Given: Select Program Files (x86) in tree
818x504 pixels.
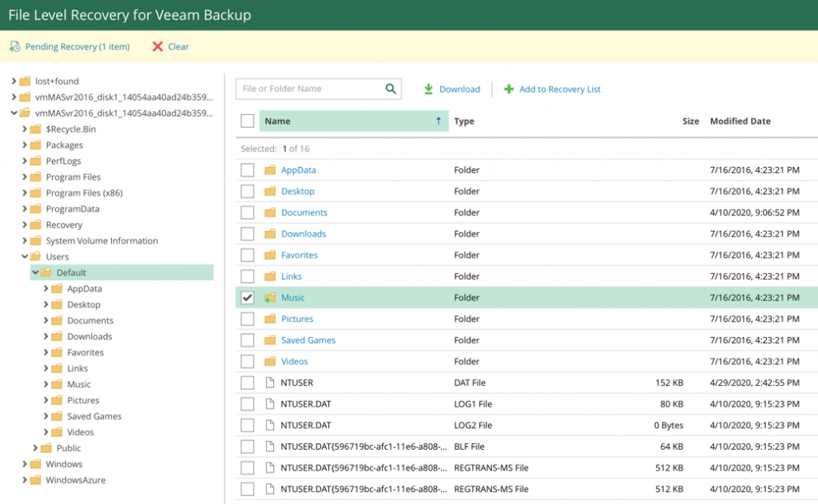Looking at the screenshot, I should coord(84,192).
